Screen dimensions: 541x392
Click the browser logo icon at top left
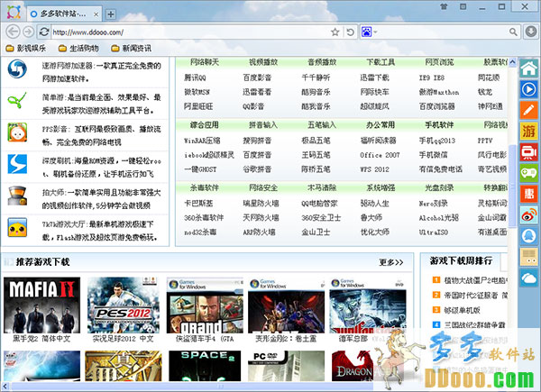tap(14, 13)
